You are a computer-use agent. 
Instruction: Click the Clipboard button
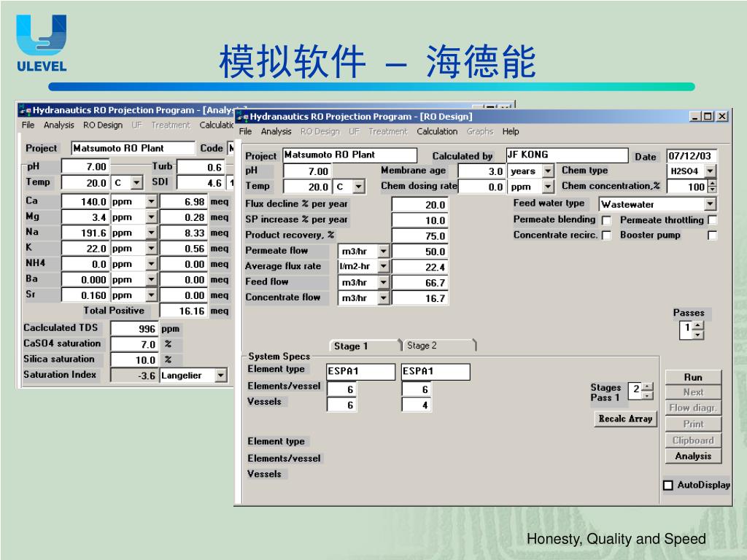pos(693,440)
